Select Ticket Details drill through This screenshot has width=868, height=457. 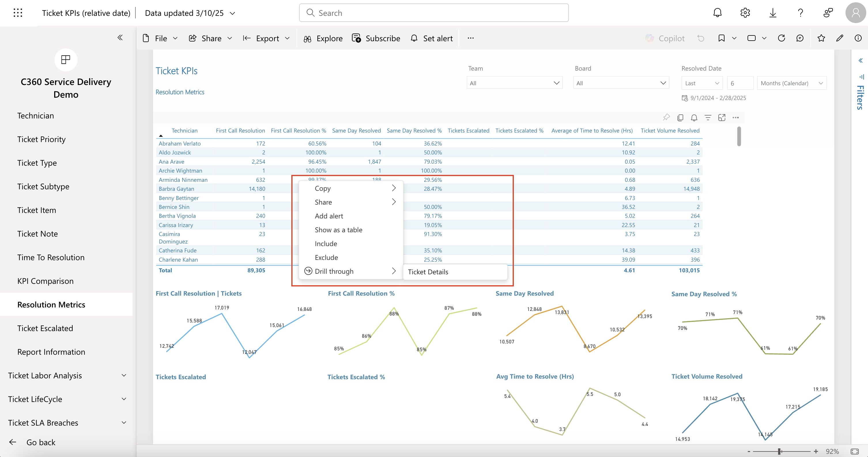(x=428, y=272)
